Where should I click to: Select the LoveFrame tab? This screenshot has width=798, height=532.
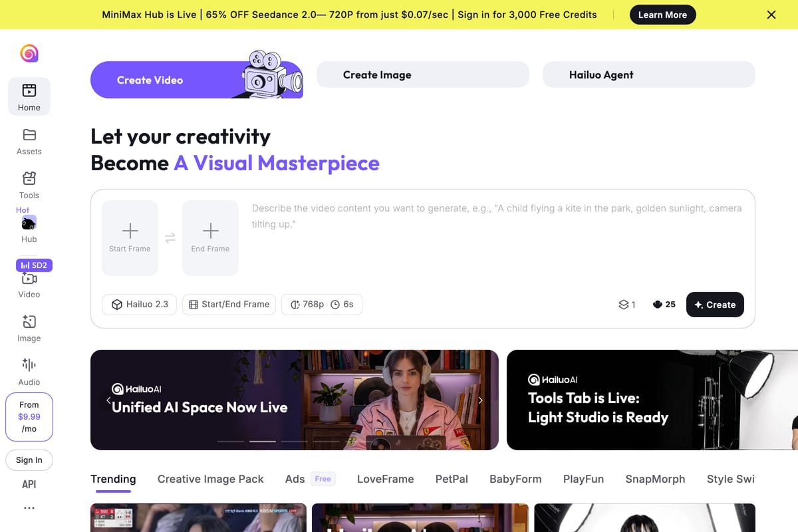pyautogui.click(x=386, y=479)
